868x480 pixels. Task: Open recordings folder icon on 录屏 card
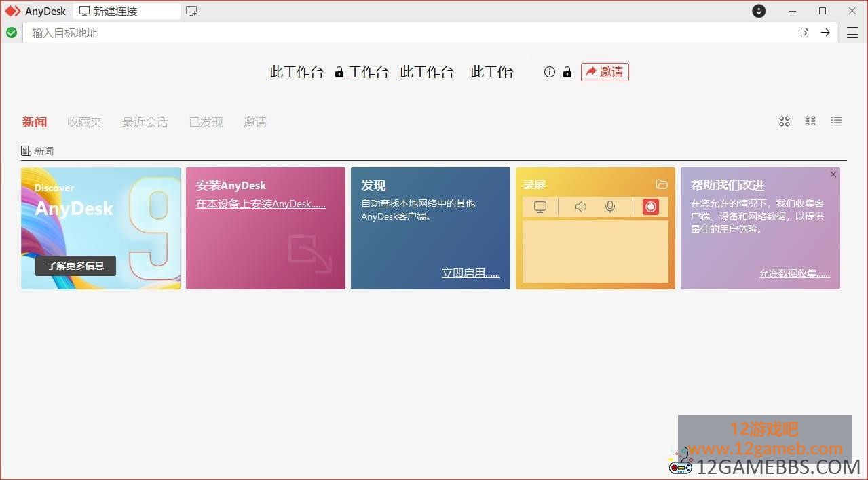point(662,184)
